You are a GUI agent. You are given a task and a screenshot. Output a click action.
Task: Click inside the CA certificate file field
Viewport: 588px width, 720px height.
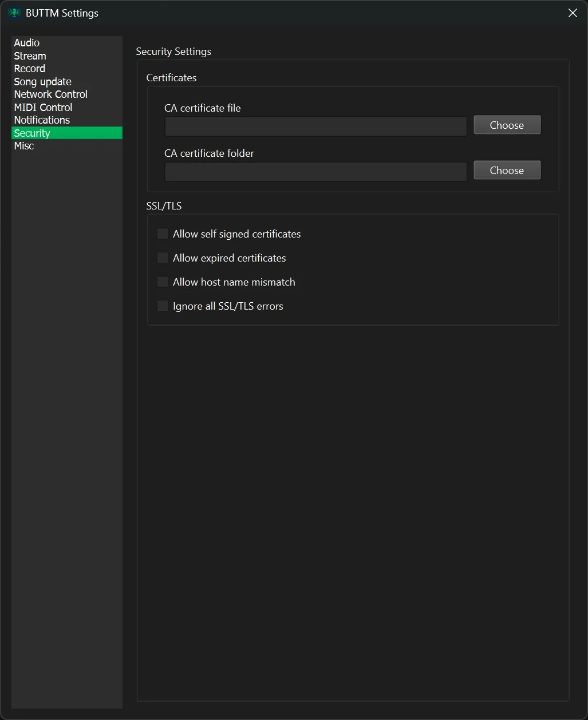pyautogui.click(x=315, y=126)
